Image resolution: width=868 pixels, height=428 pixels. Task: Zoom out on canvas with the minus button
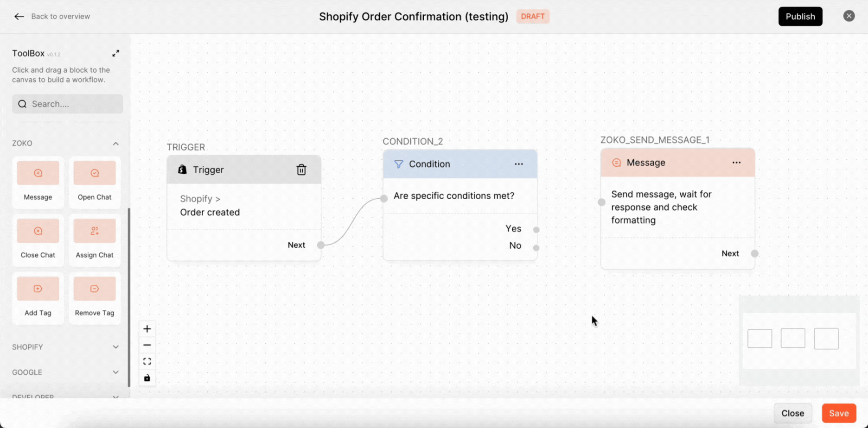point(147,345)
